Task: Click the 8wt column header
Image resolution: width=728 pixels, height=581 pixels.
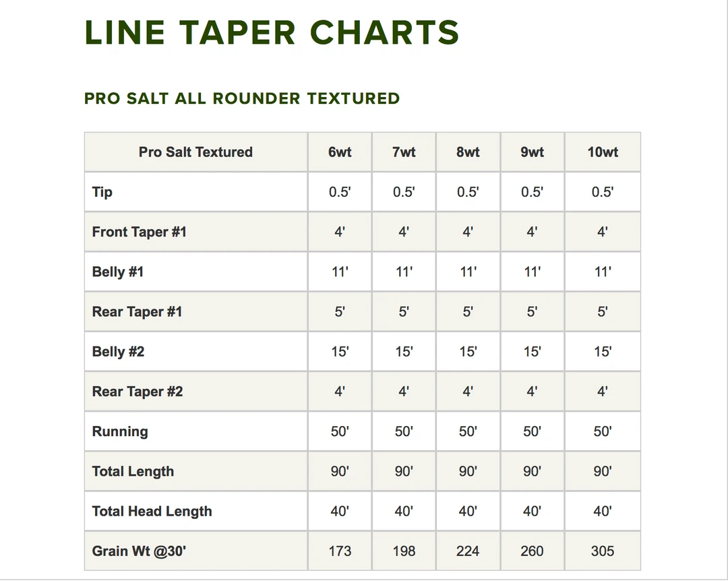Action: point(468,152)
